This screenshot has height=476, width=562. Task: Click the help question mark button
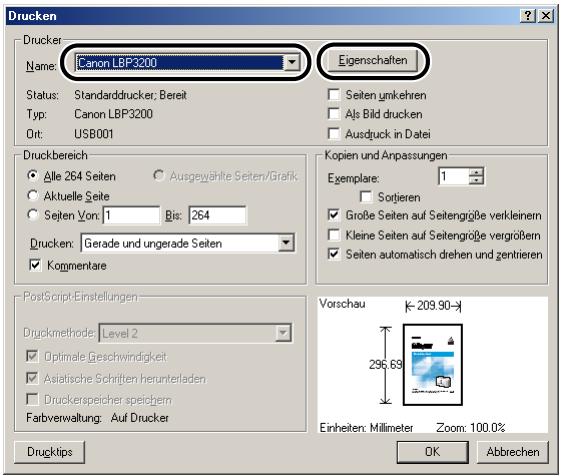[528, 16]
